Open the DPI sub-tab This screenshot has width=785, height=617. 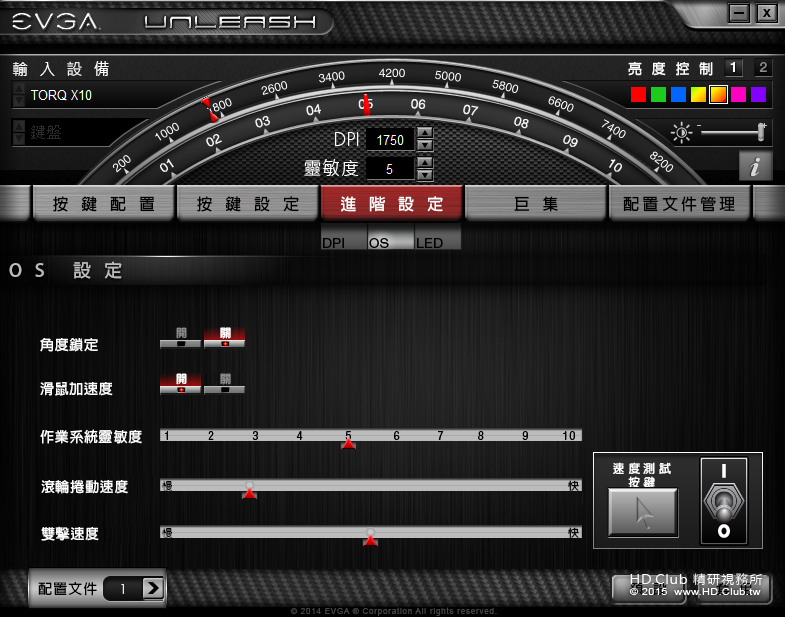[343, 237]
